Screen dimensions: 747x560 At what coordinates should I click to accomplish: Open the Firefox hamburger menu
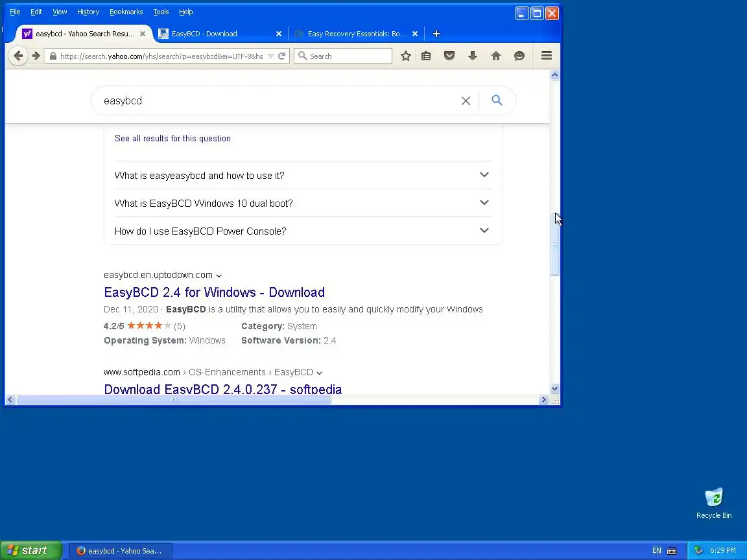547,56
